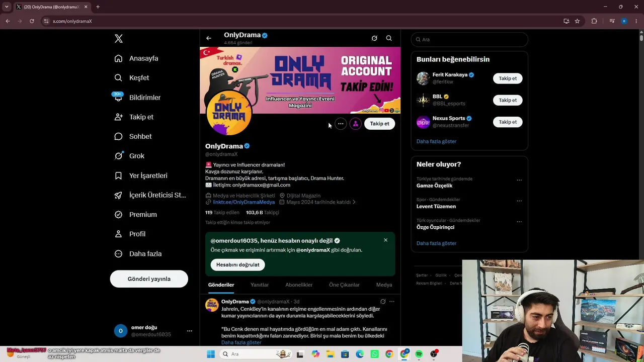Open the tab search dropdown arrow
Image resolution: width=644 pixels, height=362 pixels.
(7, 7)
